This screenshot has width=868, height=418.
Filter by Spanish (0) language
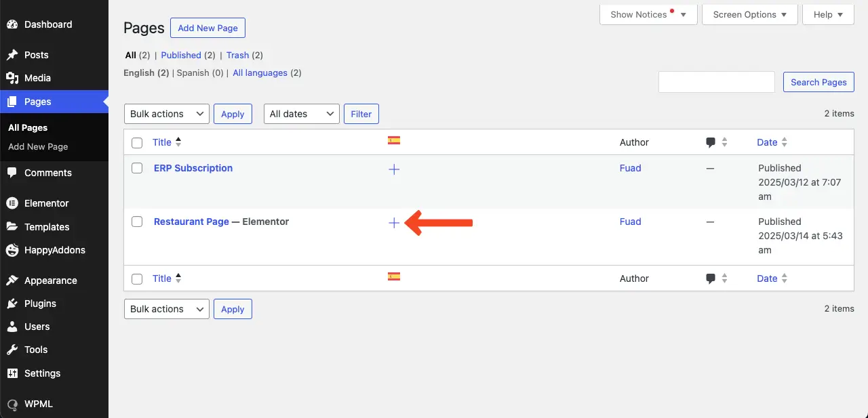(x=200, y=72)
